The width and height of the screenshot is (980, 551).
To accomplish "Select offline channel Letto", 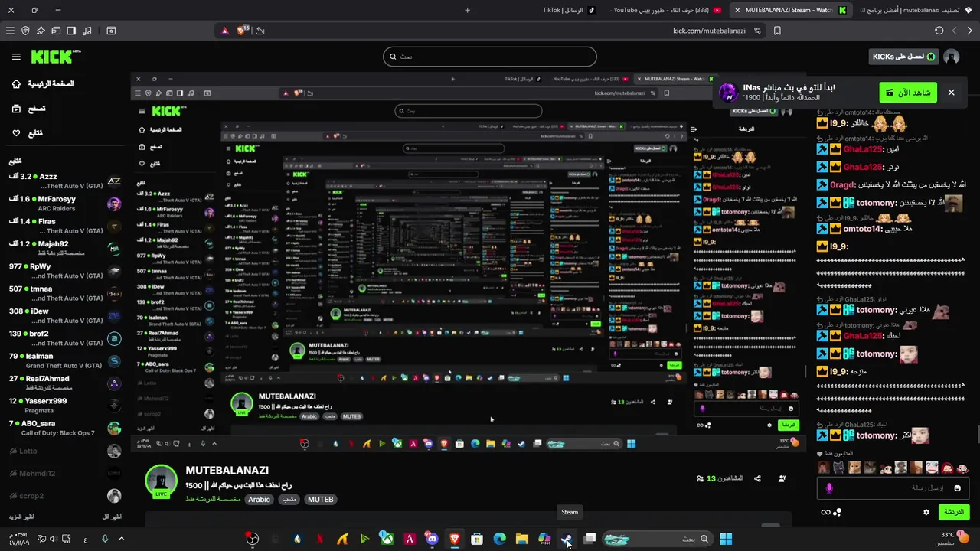I will 65,451.
